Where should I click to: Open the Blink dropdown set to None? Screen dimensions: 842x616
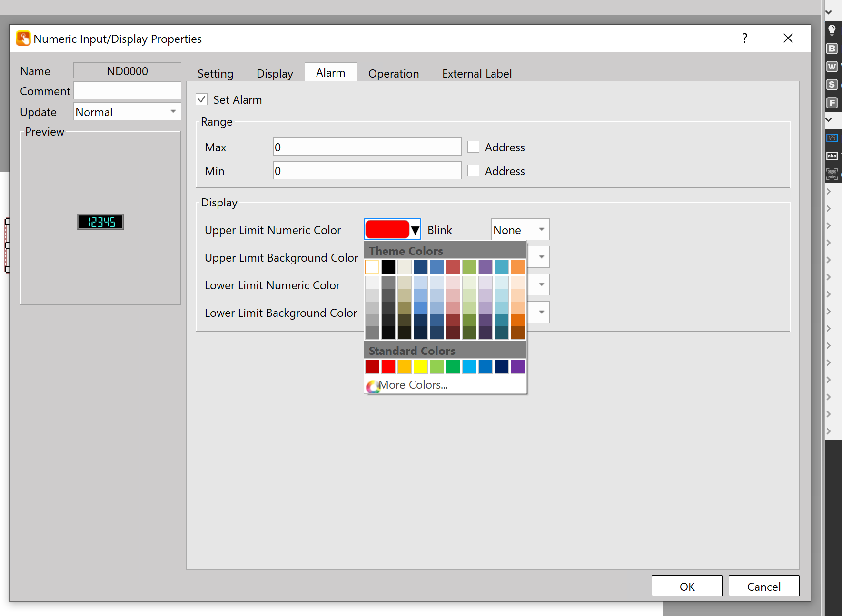pyautogui.click(x=520, y=230)
